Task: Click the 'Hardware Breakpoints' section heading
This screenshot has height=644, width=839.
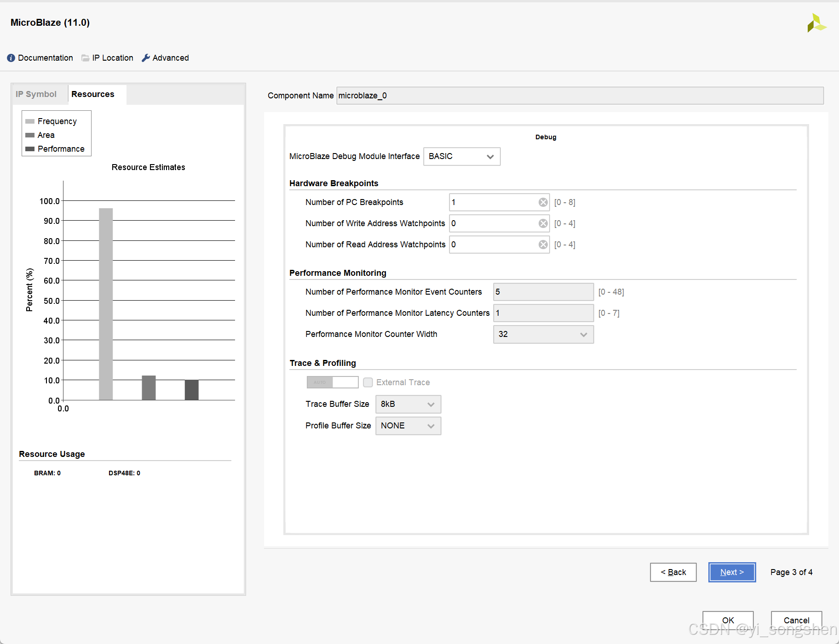Action: pyautogui.click(x=334, y=183)
